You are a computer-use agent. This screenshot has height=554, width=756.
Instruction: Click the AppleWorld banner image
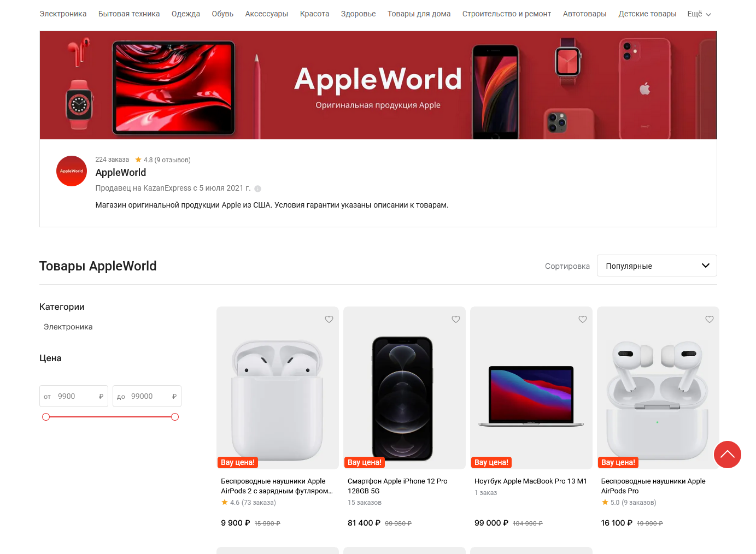tap(378, 85)
